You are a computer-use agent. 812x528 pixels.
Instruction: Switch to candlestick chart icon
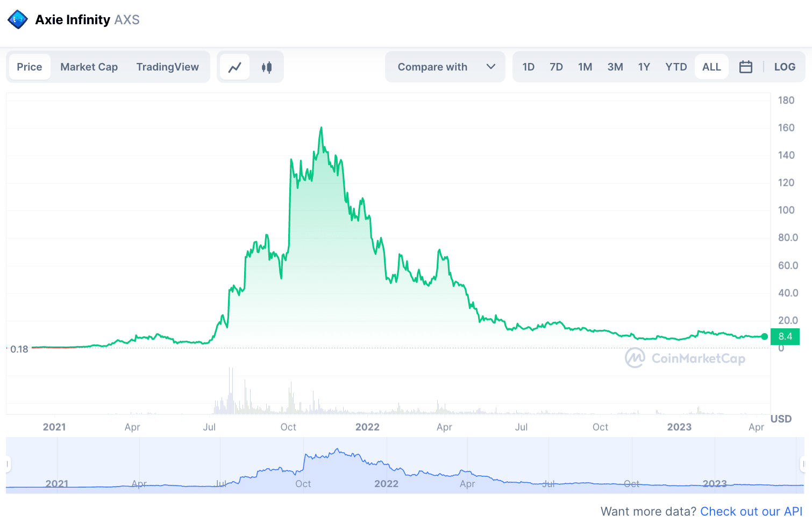pos(266,67)
